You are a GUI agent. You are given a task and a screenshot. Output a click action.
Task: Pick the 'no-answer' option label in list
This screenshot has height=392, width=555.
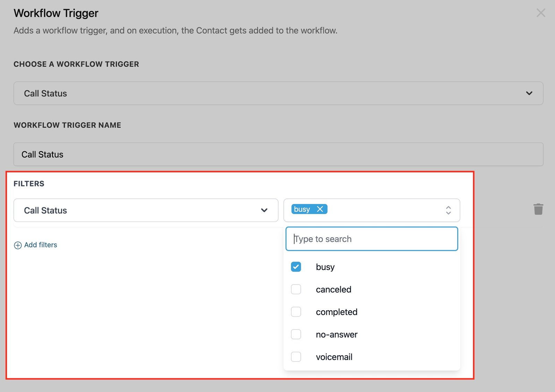coord(336,334)
